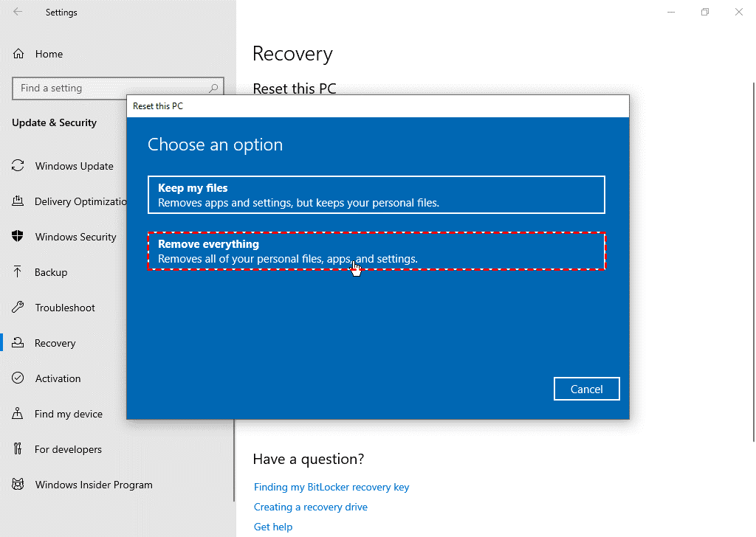Click the Activation checkmark circle icon
This screenshot has width=756, height=537.
click(x=18, y=378)
